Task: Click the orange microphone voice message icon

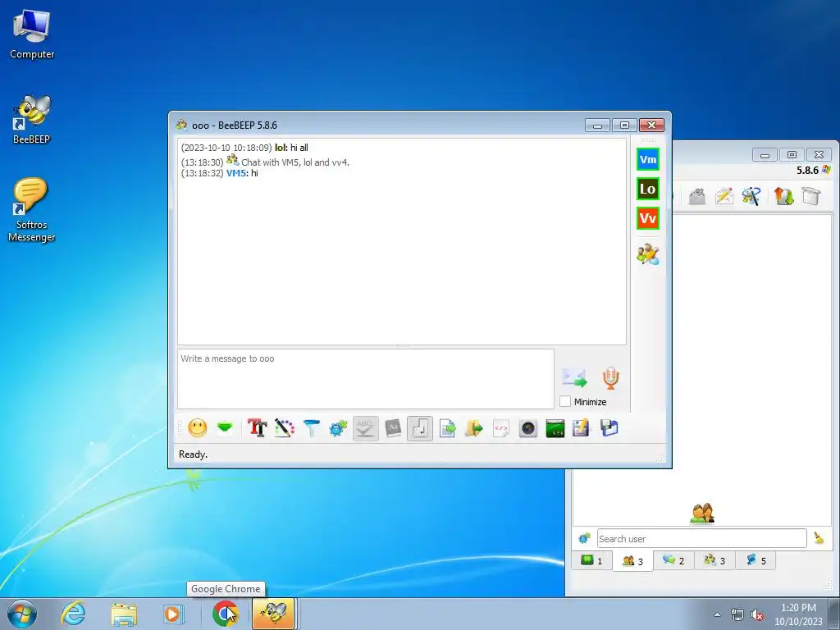Action: pyautogui.click(x=610, y=377)
